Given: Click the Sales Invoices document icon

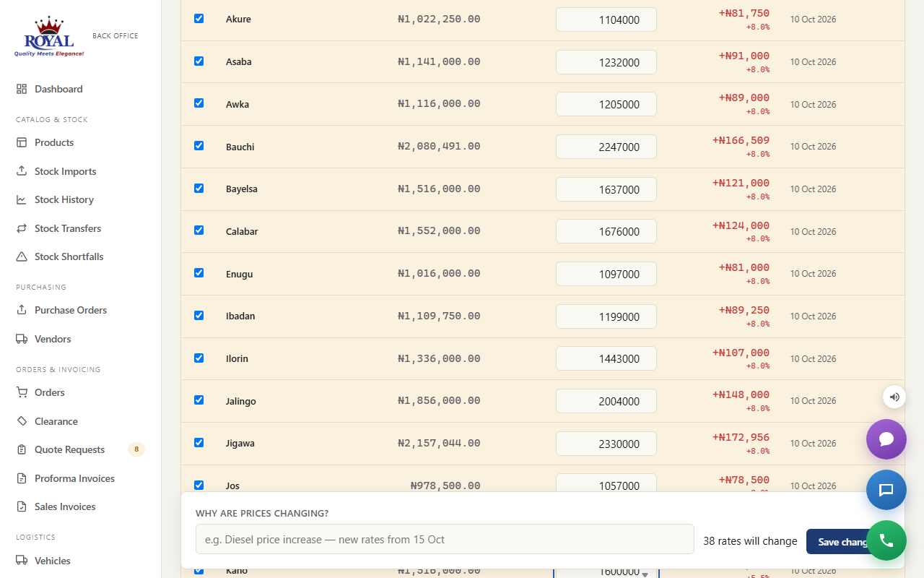Looking at the screenshot, I should [x=22, y=506].
